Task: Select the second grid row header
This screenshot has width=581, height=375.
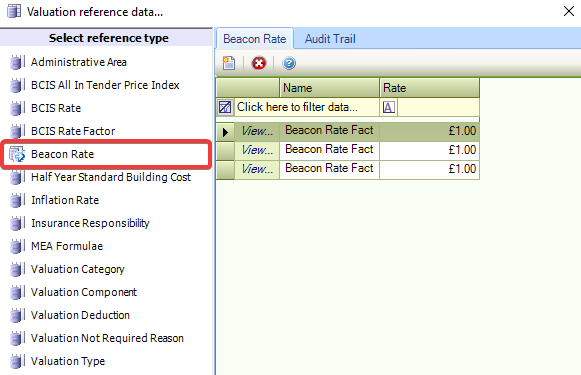Action: [x=225, y=151]
